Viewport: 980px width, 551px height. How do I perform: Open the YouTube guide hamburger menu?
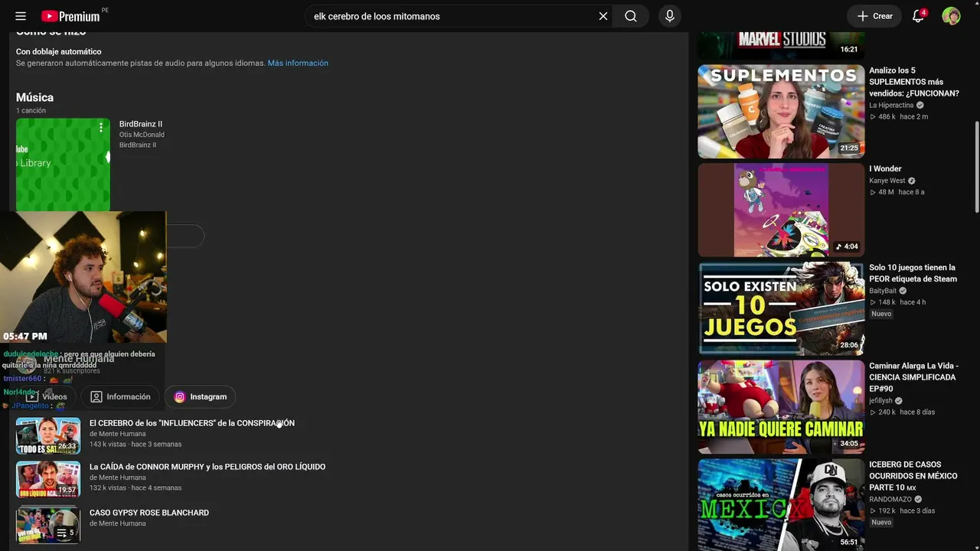(21, 16)
